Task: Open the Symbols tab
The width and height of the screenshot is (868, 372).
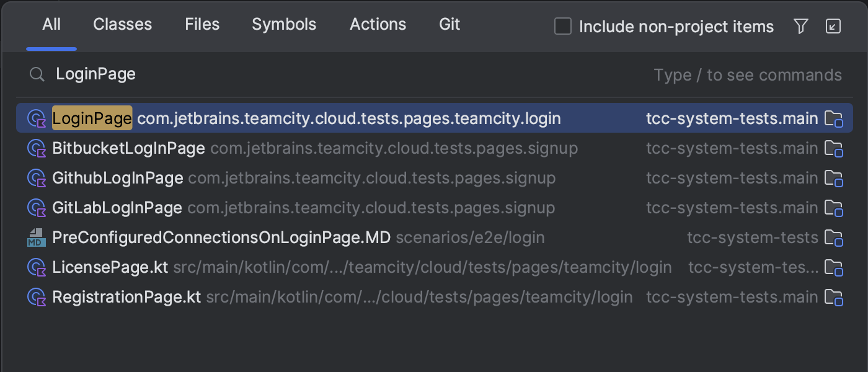Action: [284, 25]
